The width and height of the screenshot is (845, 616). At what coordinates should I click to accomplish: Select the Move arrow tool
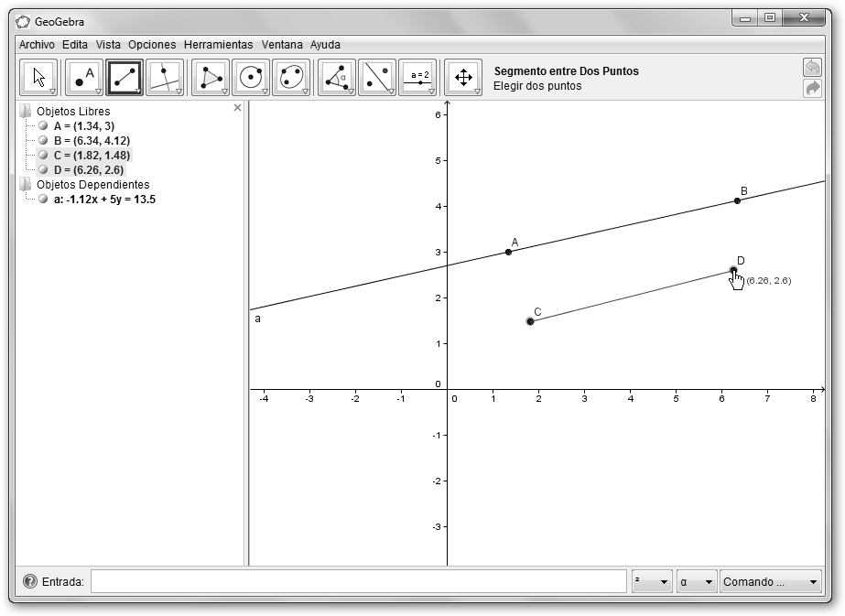pyautogui.click(x=38, y=78)
